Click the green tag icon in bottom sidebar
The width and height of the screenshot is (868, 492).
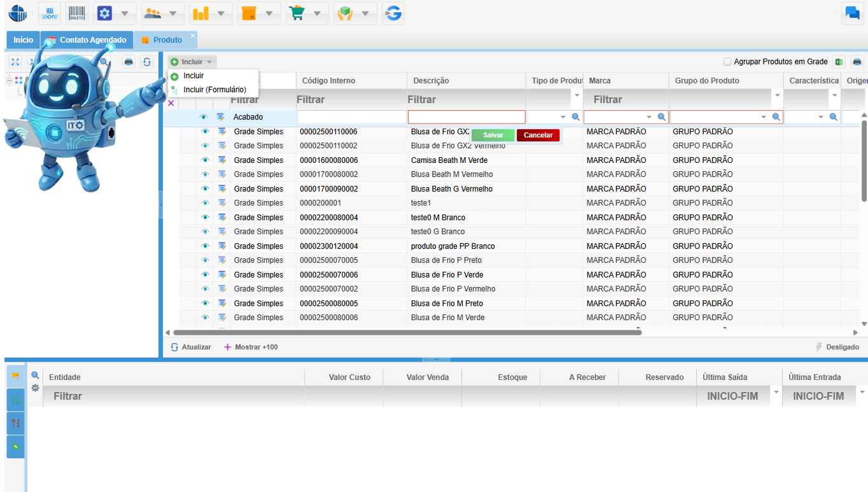pyautogui.click(x=15, y=447)
